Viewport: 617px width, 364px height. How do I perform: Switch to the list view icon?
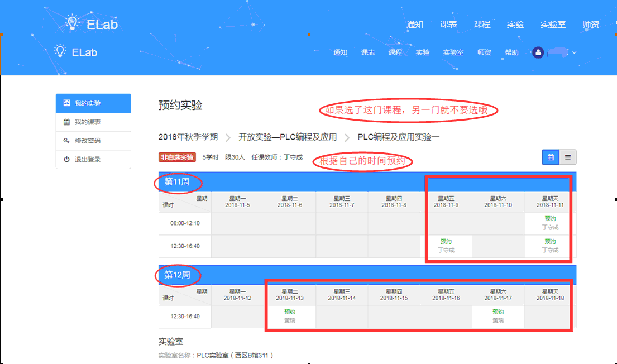pyautogui.click(x=568, y=157)
